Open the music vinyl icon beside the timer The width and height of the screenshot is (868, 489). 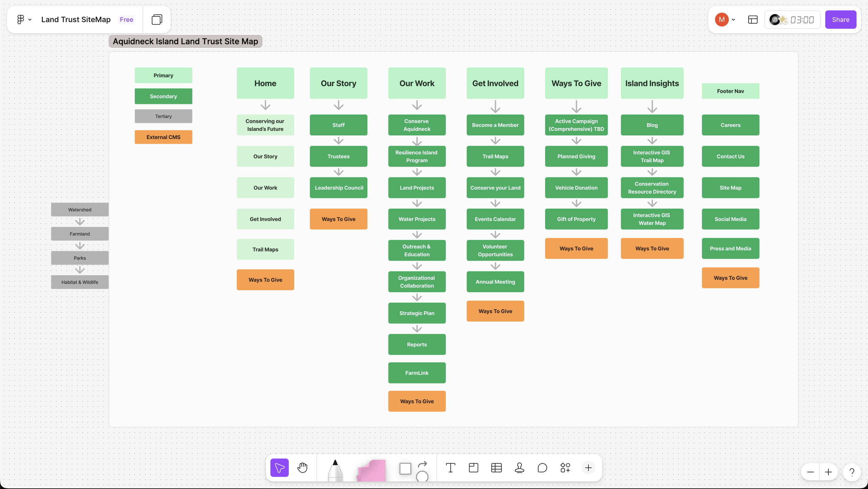[775, 19]
